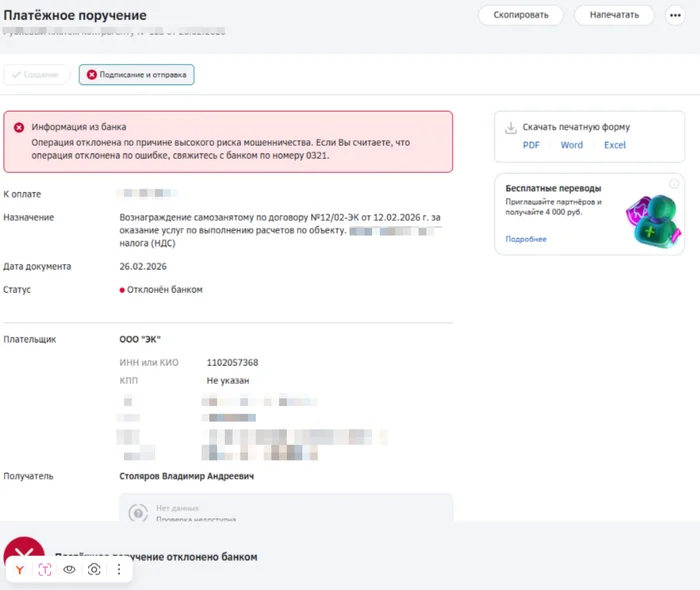The image size is (700, 590).
Task: Download the printable form as PDF
Action: pos(531,145)
